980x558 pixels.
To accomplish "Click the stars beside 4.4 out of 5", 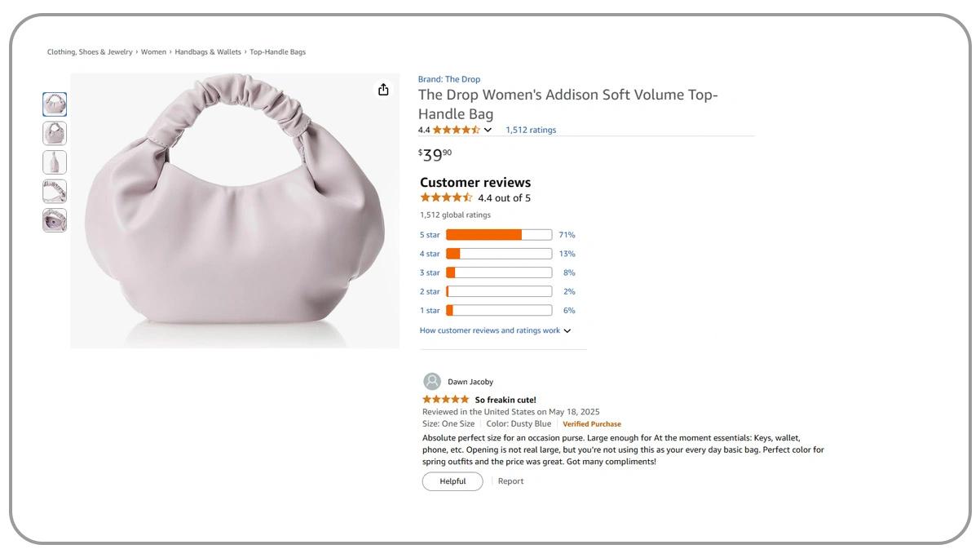I will click(446, 198).
